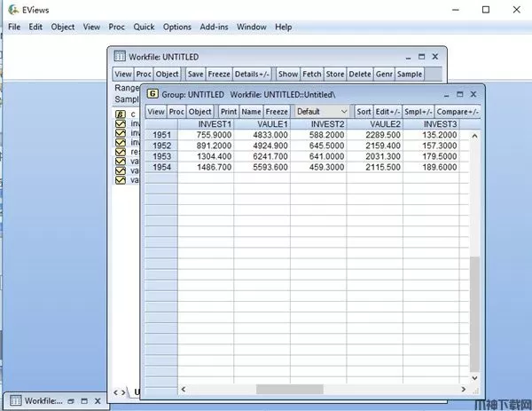
Task: Click the G group icon in title bar
Action: coord(153,92)
